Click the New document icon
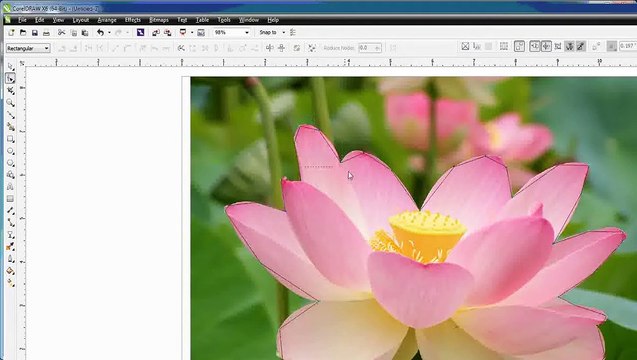This screenshot has width=637, height=360. click(x=11, y=33)
